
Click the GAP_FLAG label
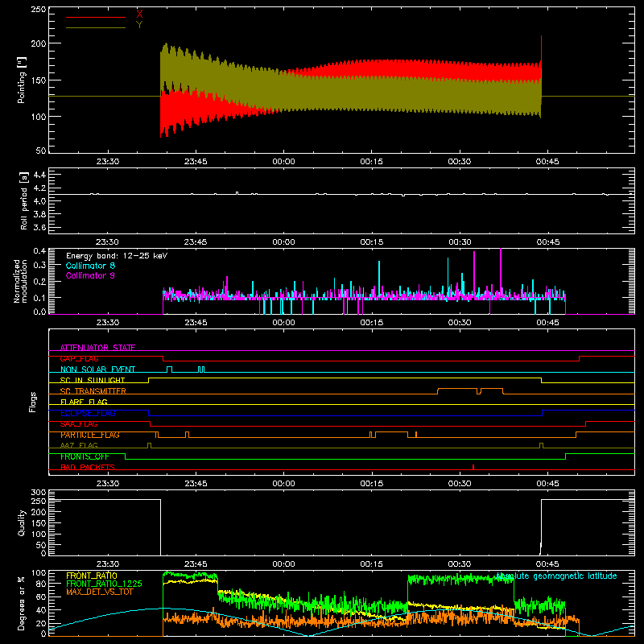pos(79,358)
